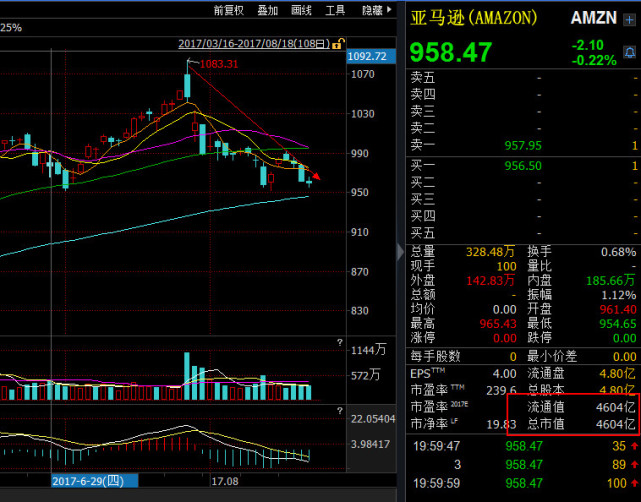Open the 工具 tools menu

click(x=335, y=10)
